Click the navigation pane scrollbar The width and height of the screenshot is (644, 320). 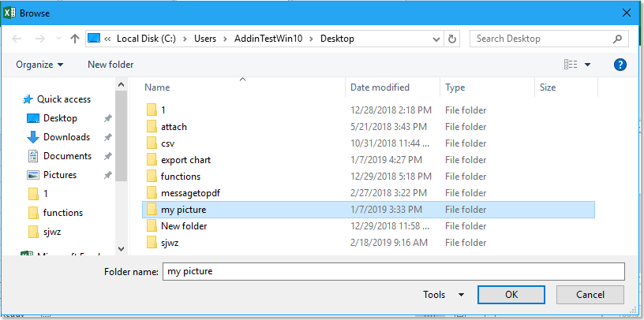pyautogui.click(x=121, y=134)
